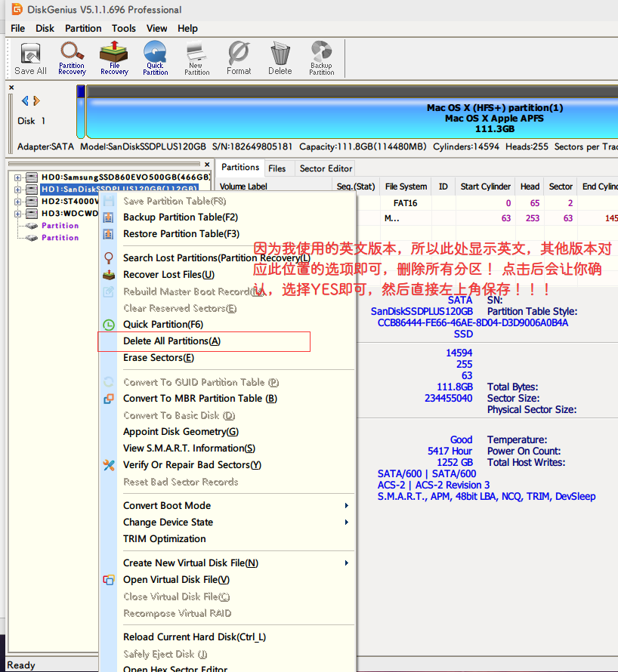Open Partition Recovery from the toolbar

coord(72,59)
